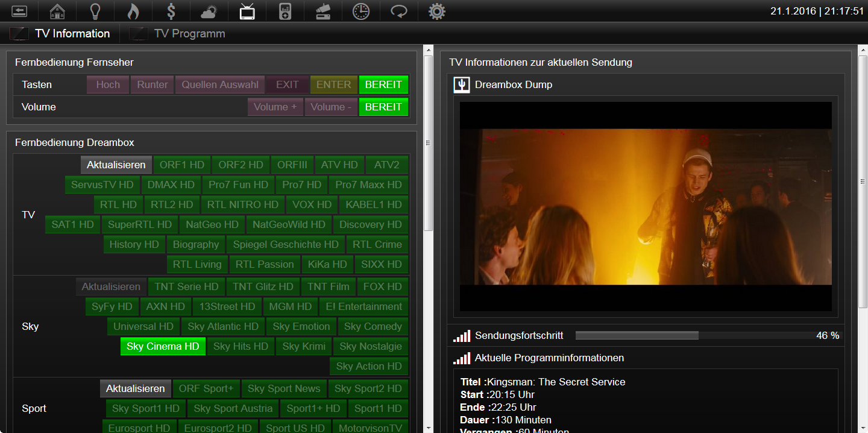This screenshot has height=433, width=868.
Task: Click the refresh loop icon
Action: tap(399, 11)
